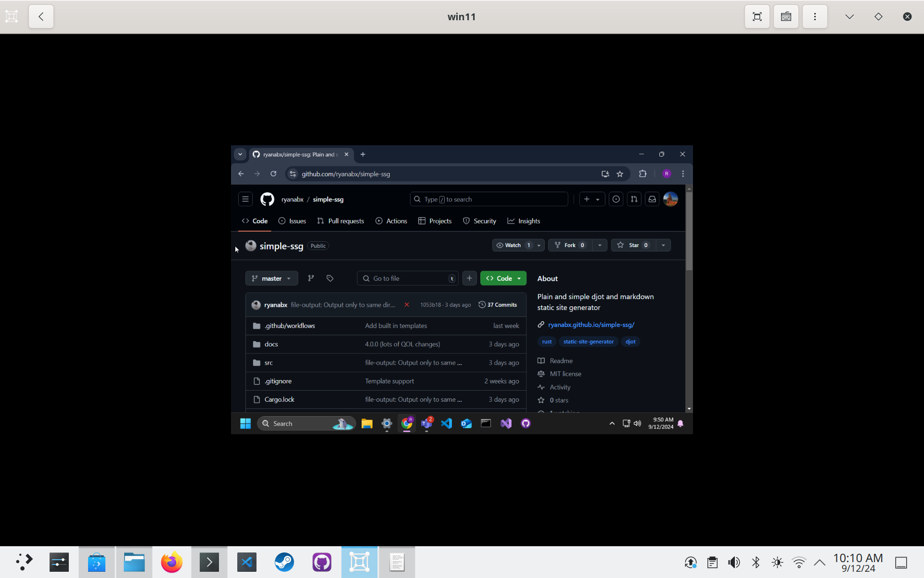The height and width of the screenshot is (578, 924).
Task: Open the MIT license link
Action: [x=565, y=374]
